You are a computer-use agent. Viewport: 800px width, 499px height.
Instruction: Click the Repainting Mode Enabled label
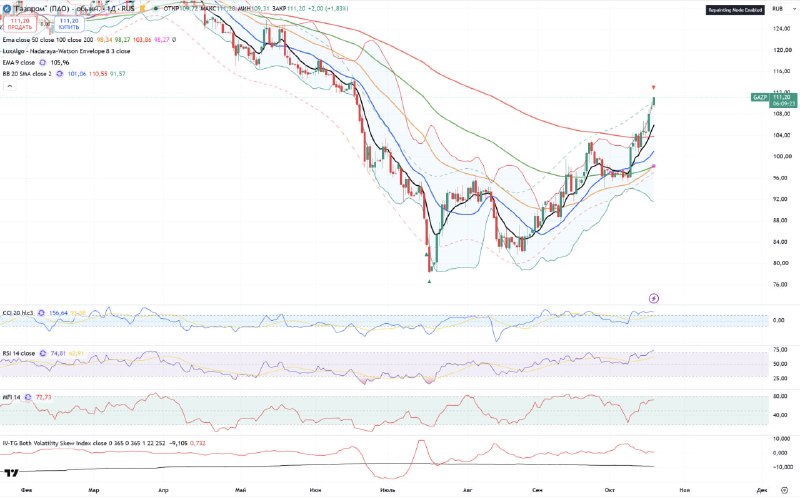735,10
